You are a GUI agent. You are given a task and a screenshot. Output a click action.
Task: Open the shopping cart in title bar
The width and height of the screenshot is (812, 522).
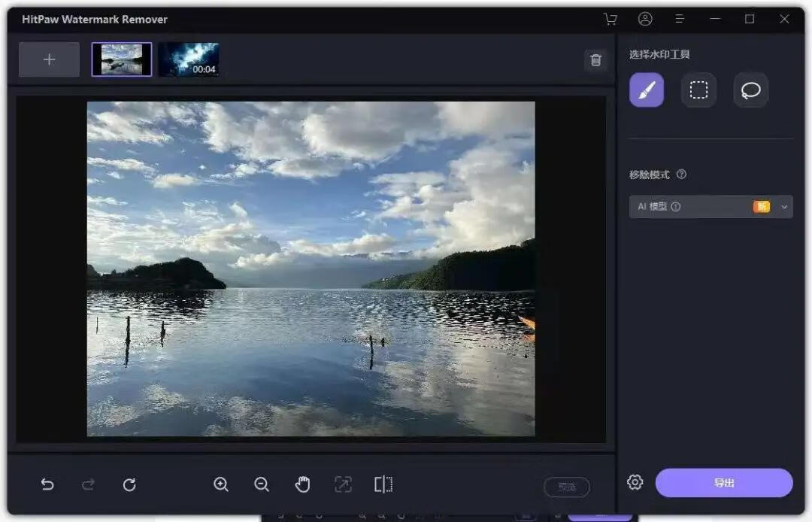pyautogui.click(x=610, y=19)
